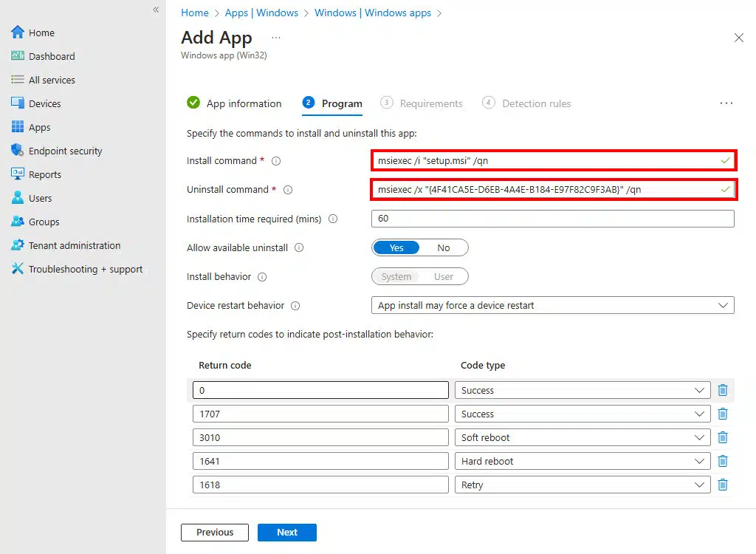Image resolution: width=756 pixels, height=554 pixels.
Task: Click the Apps grid icon
Action: (18, 127)
